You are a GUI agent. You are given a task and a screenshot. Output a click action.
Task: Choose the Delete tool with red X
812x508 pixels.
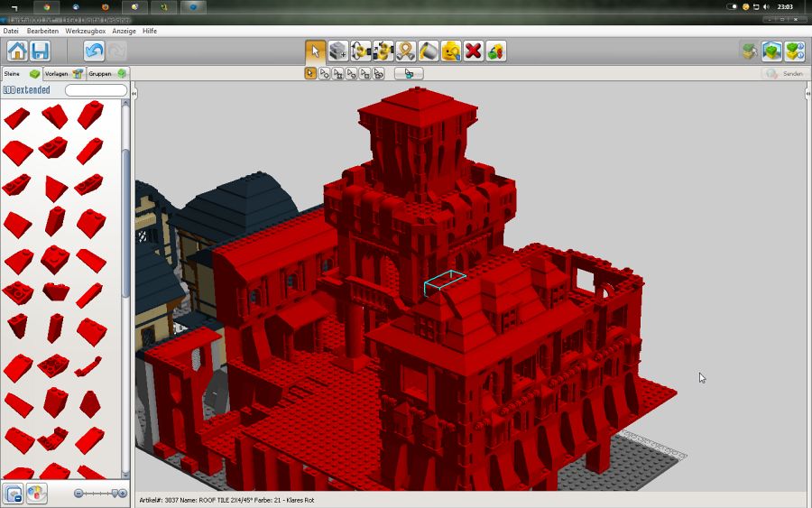474,51
